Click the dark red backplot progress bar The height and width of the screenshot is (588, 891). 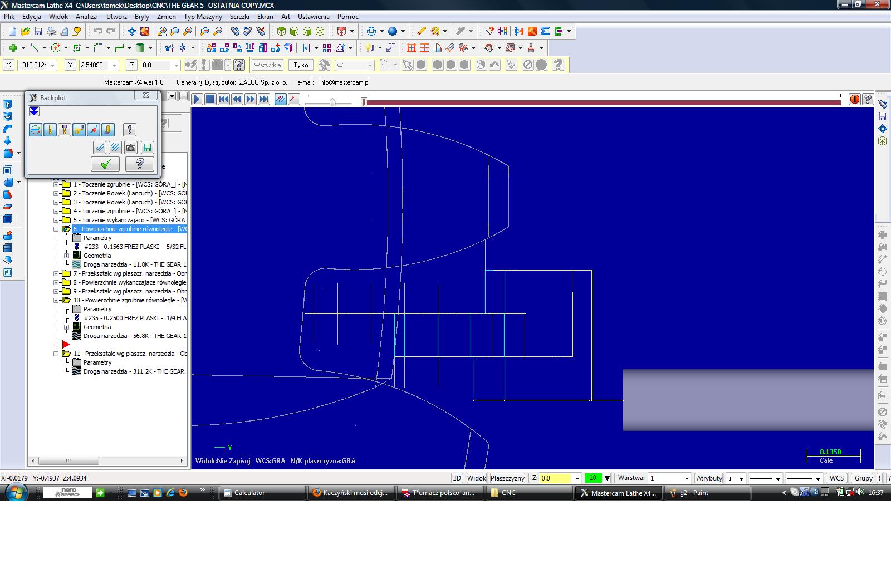pyautogui.click(x=603, y=102)
